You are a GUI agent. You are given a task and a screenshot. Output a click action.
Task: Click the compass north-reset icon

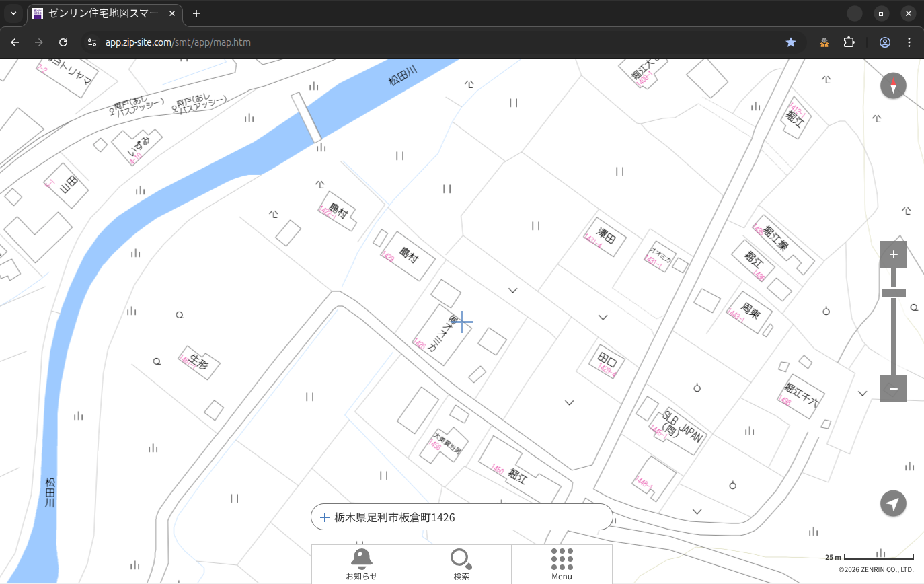893,86
